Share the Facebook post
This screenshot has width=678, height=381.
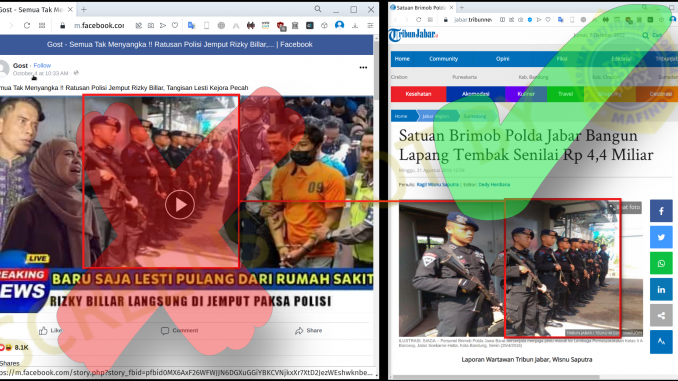tap(308, 330)
